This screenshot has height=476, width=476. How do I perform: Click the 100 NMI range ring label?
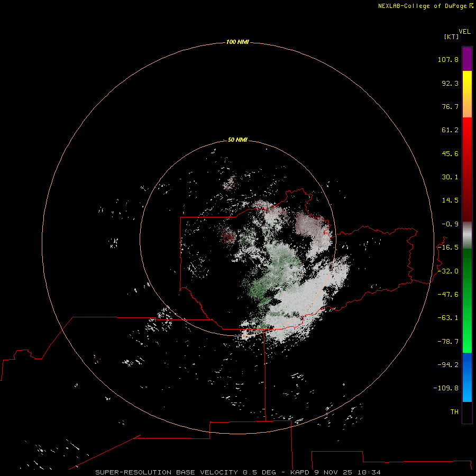[x=237, y=42]
